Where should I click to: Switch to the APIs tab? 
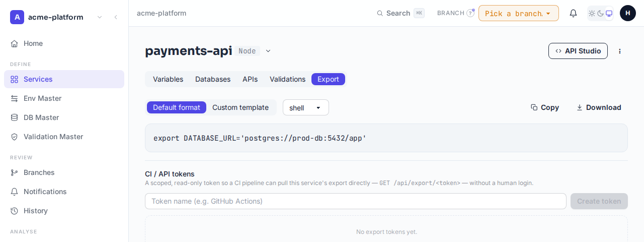(x=250, y=79)
